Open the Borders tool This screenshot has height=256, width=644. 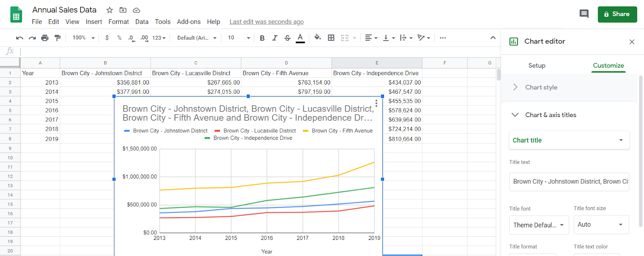[x=331, y=38]
